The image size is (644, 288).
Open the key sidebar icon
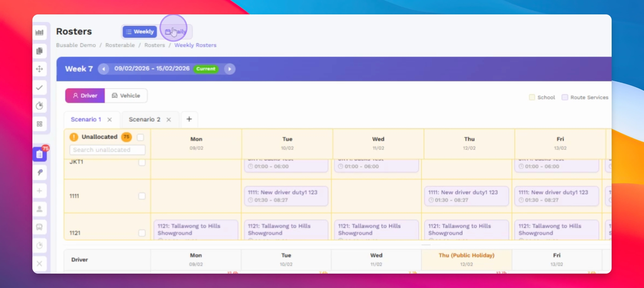[39, 172]
